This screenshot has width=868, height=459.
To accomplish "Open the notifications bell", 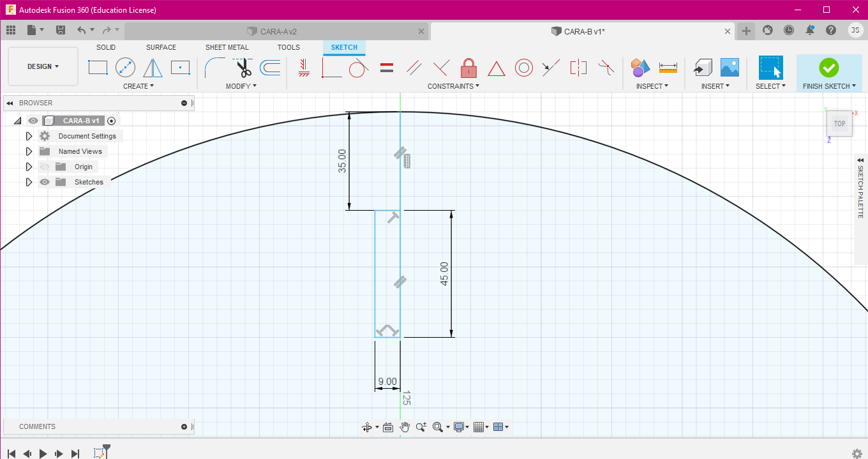I will [810, 30].
